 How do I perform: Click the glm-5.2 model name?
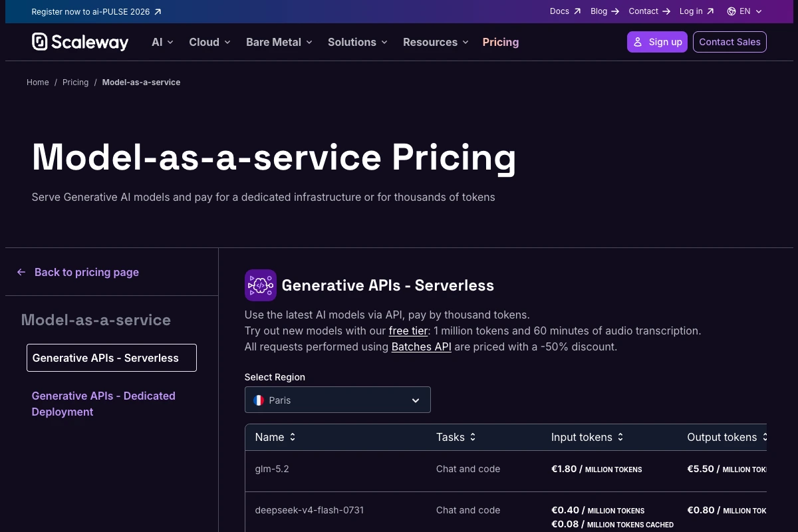point(272,469)
